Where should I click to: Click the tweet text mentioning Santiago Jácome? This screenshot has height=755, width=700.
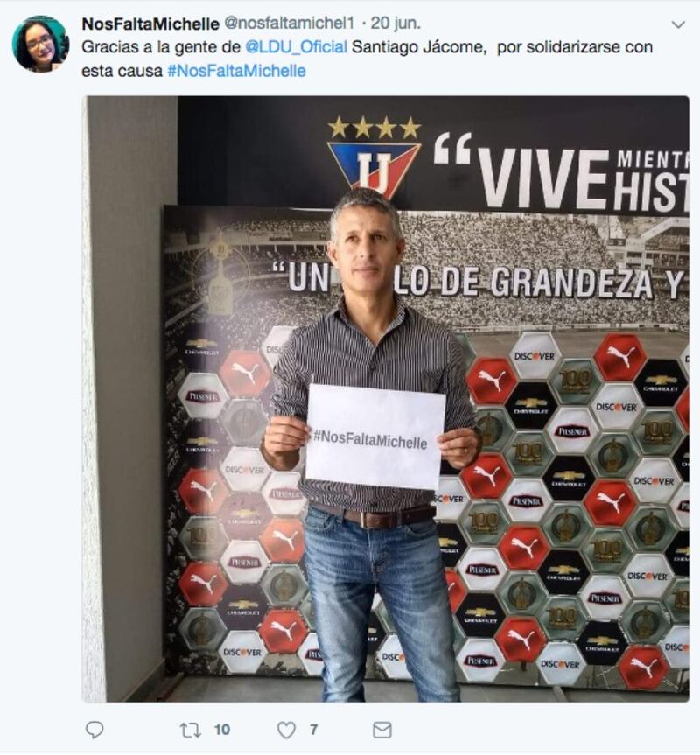click(367, 59)
